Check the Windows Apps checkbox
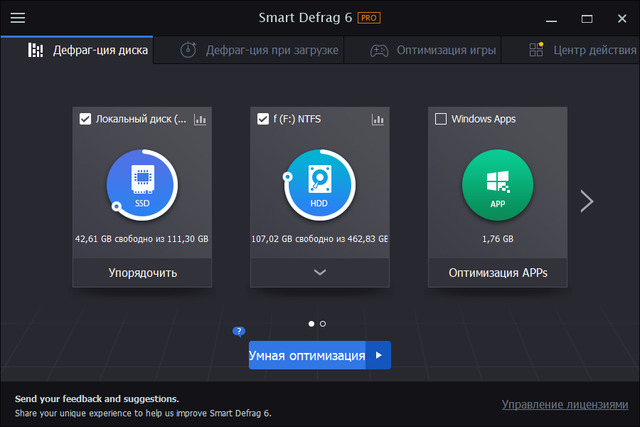 441,120
